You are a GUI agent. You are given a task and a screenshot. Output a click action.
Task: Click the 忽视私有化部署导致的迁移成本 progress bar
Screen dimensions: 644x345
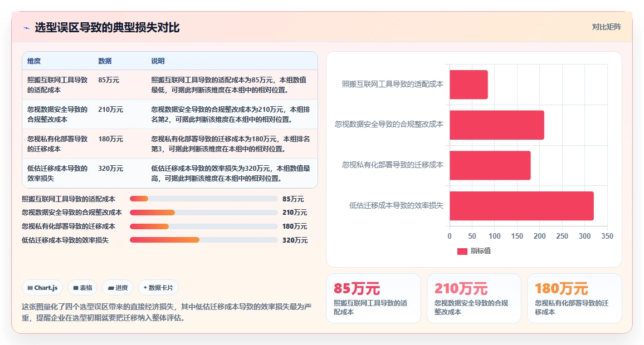click(x=204, y=226)
